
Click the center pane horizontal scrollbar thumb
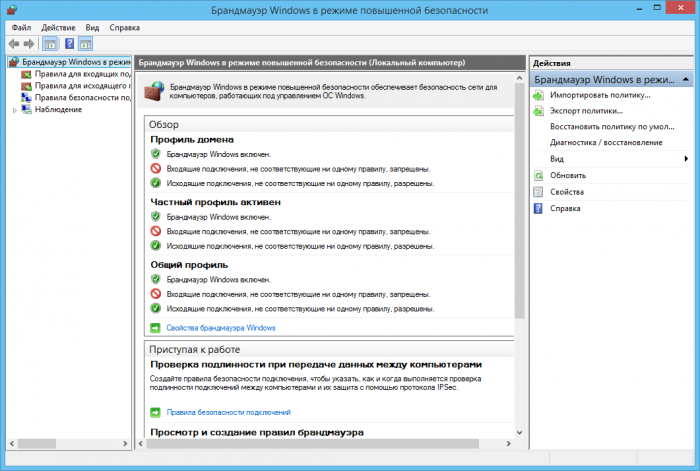312,444
